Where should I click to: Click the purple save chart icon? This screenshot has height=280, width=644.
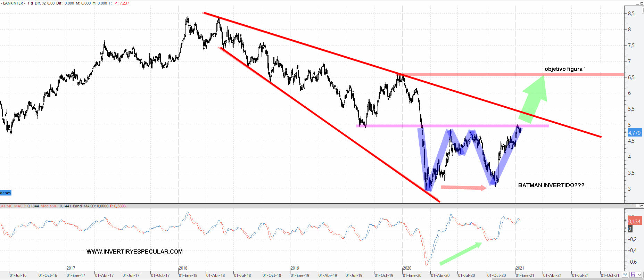(633, 275)
